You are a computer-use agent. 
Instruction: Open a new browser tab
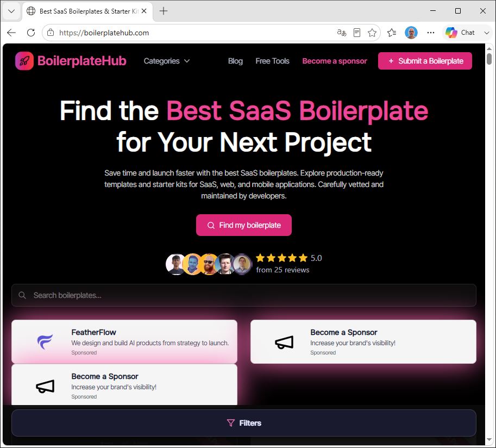point(163,11)
